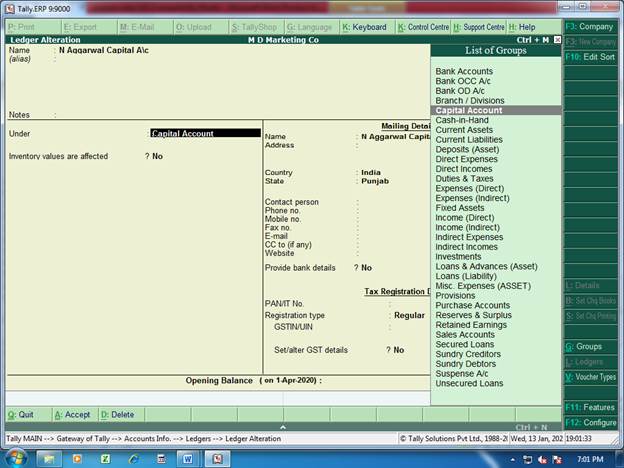The width and height of the screenshot is (624, 468).
Task: Open the Action Center flag icon
Action: [x=557, y=460]
